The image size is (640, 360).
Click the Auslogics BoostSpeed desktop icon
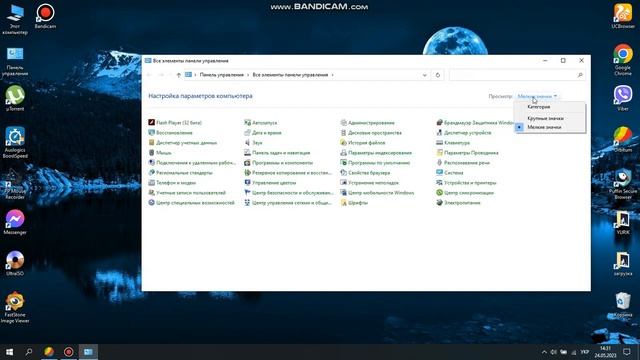[x=15, y=142]
